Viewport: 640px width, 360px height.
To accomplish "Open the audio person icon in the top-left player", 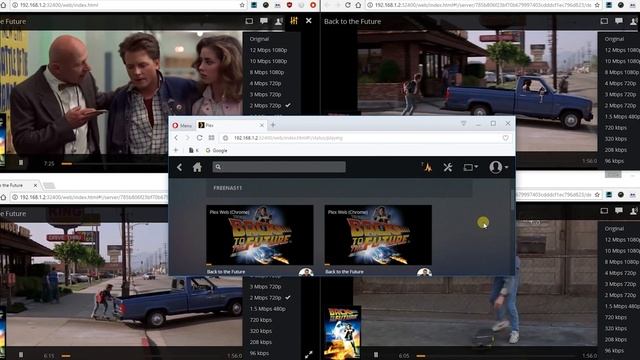I will pos(278,21).
